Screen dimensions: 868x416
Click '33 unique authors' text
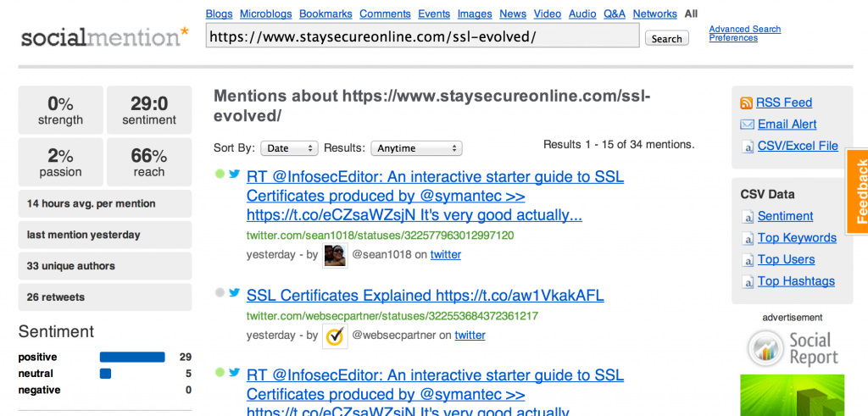[x=71, y=266]
